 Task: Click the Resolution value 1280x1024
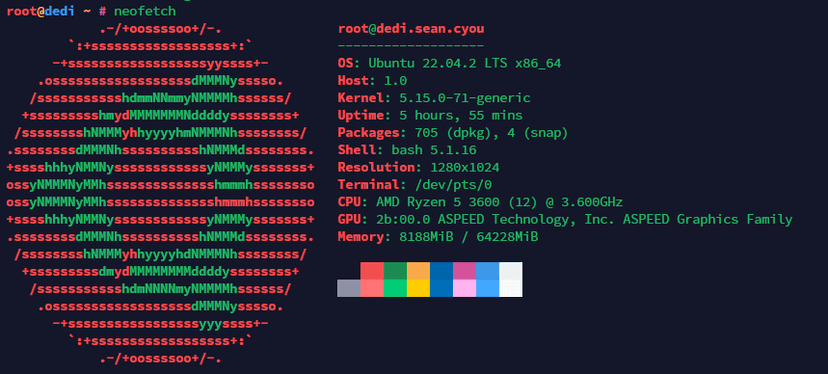tap(465, 168)
